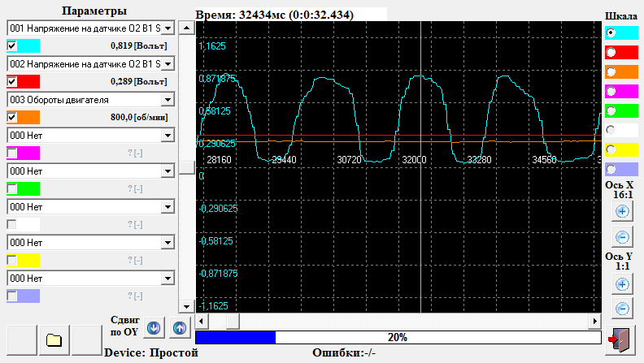Zoom in on the Y axis

[x=622, y=283]
